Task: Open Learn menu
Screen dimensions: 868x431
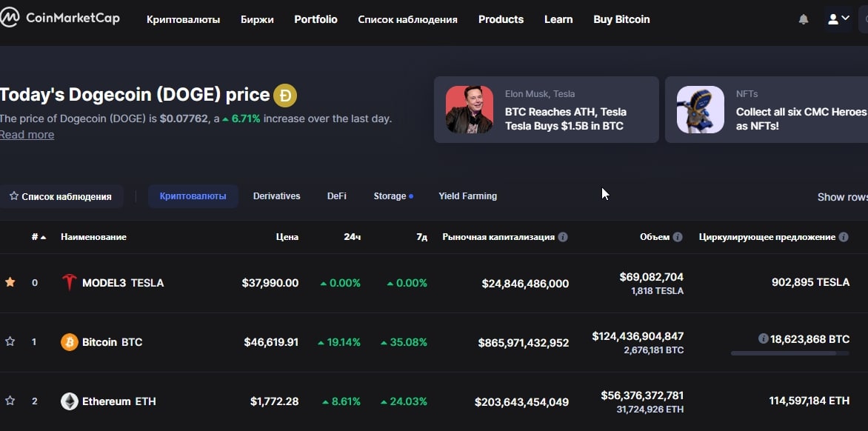Action: 558,19
